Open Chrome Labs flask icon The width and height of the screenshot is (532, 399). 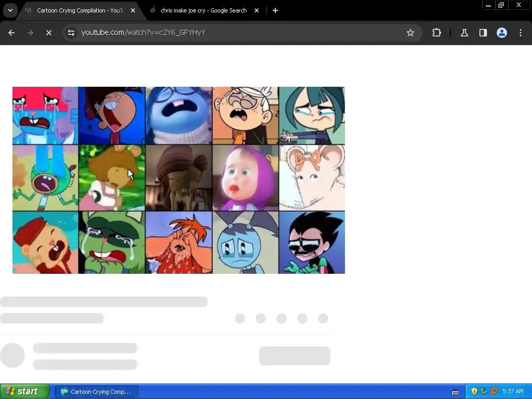(464, 33)
